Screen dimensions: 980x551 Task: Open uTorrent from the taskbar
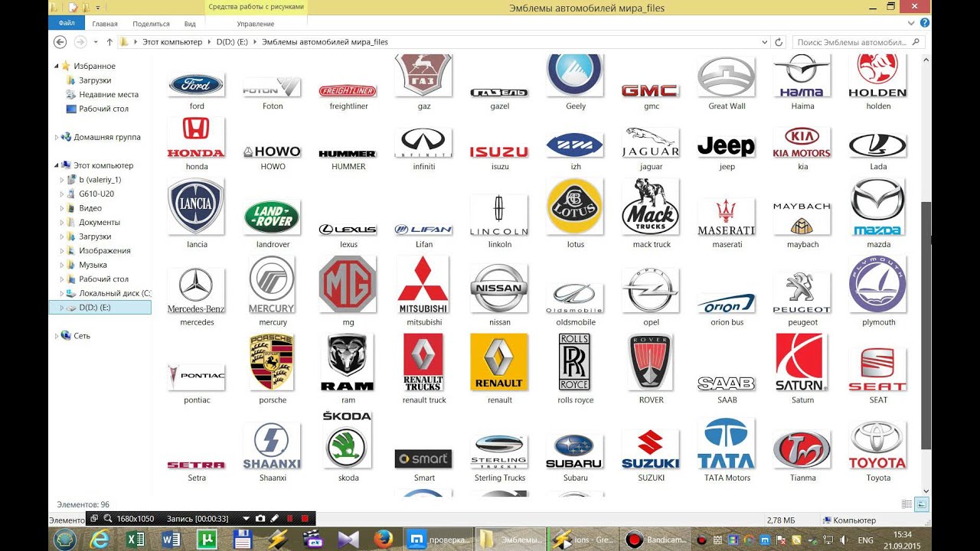pos(207,540)
